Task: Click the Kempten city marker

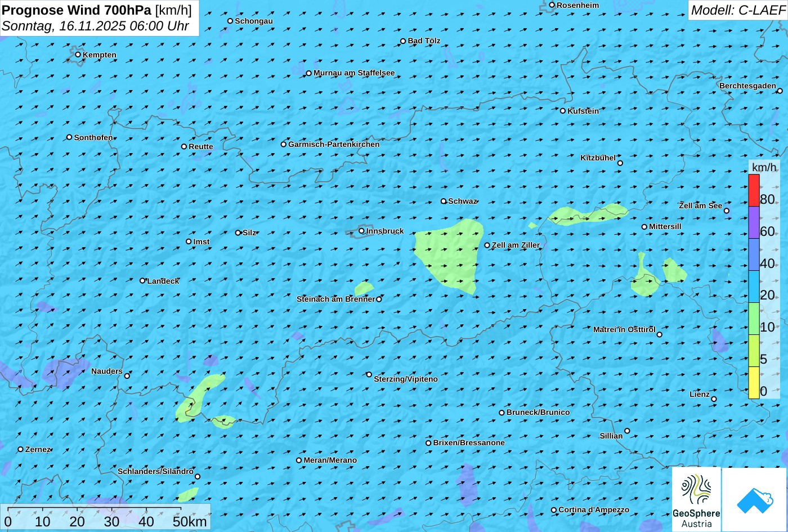Action: (78, 55)
